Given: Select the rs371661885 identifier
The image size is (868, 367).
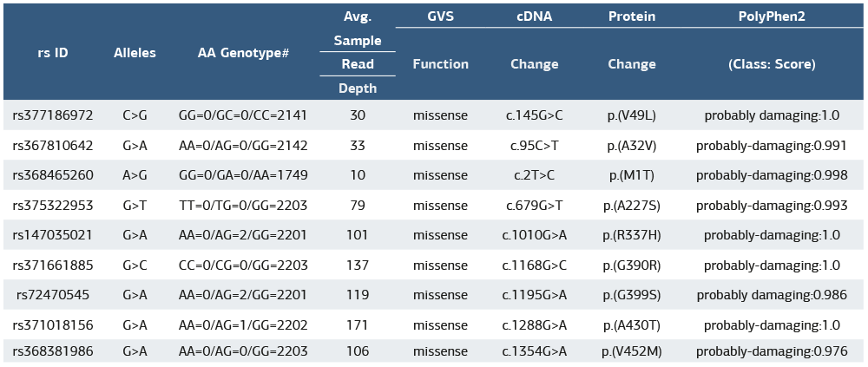Looking at the screenshot, I should pyautogui.click(x=53, y=264).
